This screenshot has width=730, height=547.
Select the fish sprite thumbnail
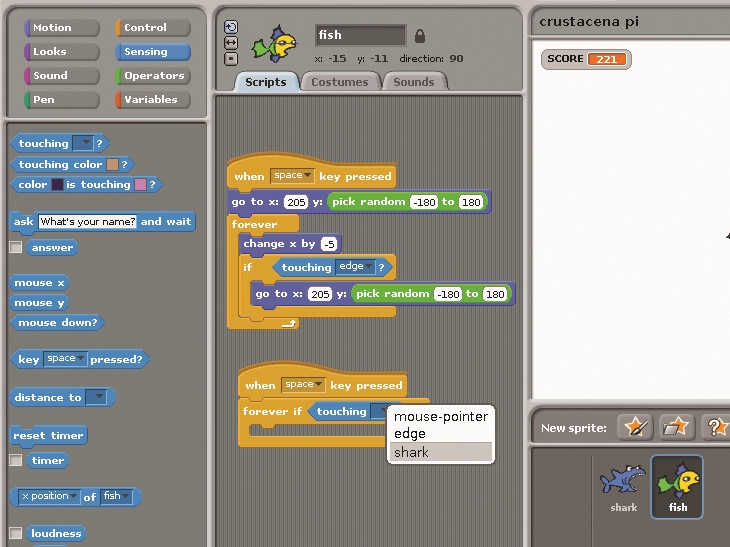(677, 487)
